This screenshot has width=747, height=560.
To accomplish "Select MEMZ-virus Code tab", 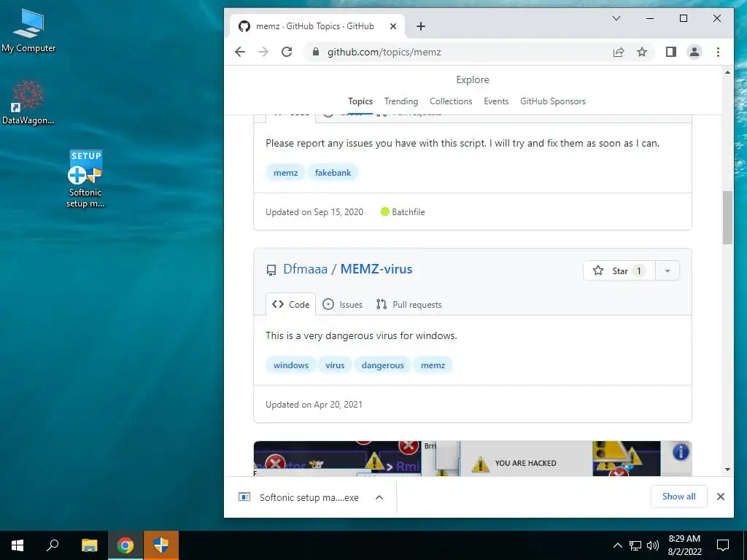I will (290, 304).
